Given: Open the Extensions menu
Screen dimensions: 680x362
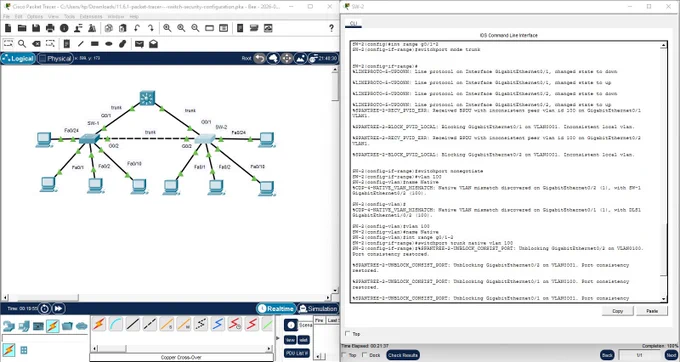Looking at the screenshot, I should 91,16.
